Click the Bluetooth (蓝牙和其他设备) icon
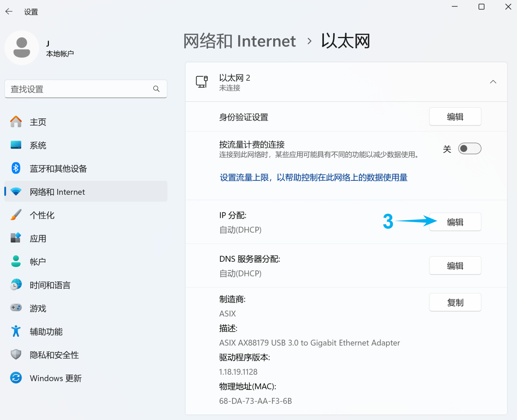This screenshot has width=517, height=420. pyautogui.click(x=16, y=168)
